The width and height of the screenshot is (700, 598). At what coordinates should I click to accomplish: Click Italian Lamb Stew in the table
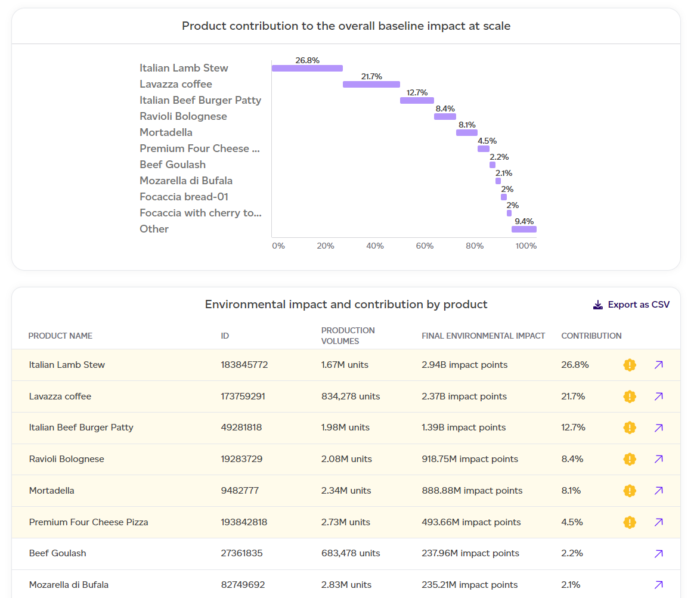point(67,365)
